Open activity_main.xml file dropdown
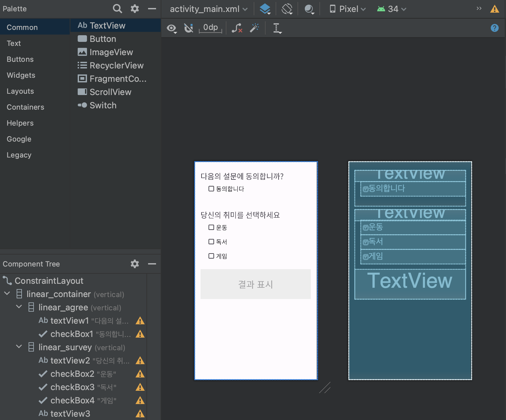This screenshot has height=420, width=506. pos(209,9)
